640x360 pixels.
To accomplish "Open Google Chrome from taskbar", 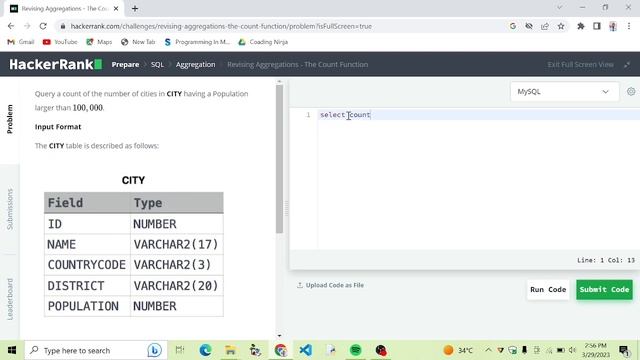I will click(x=280, y=350).
